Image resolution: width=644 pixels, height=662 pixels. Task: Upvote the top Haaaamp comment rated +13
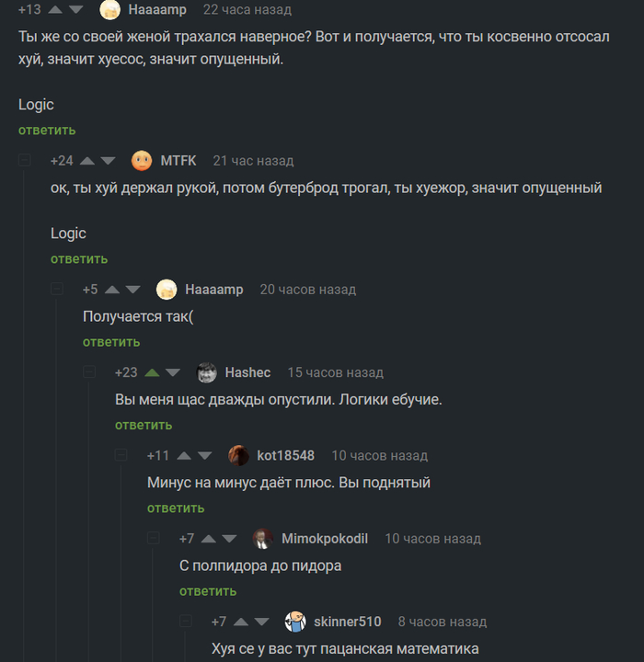click(54, 10)
